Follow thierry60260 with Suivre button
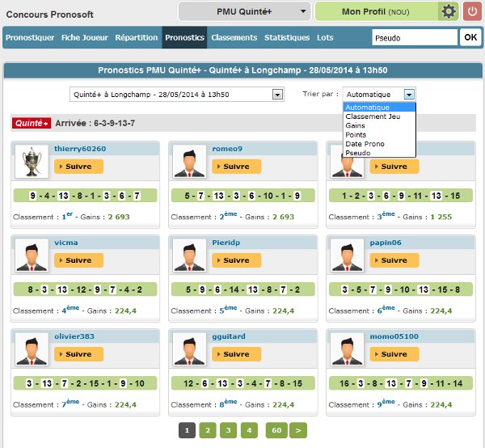The width and height of the screenshot is (485, 448). coord(78,167)
